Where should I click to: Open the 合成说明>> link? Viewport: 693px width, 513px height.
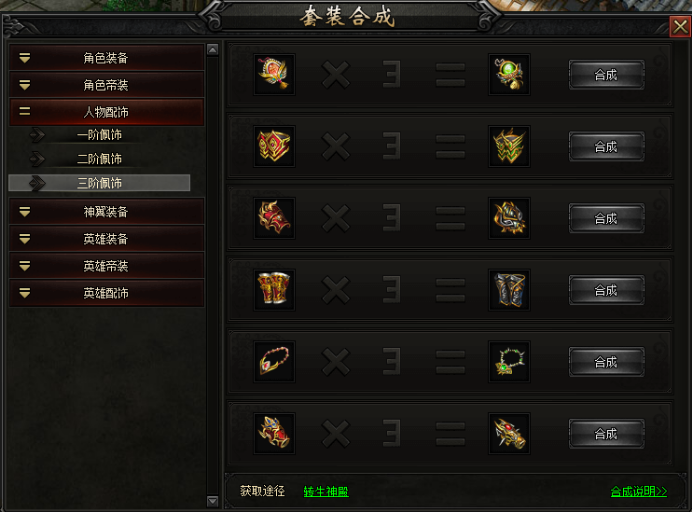pyautogui.click(x=639, y=491)
